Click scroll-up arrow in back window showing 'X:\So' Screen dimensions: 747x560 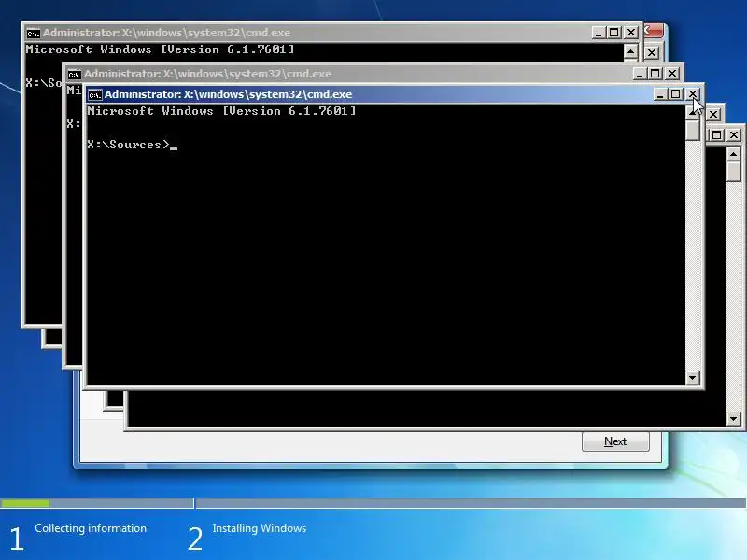pos(631,51)
